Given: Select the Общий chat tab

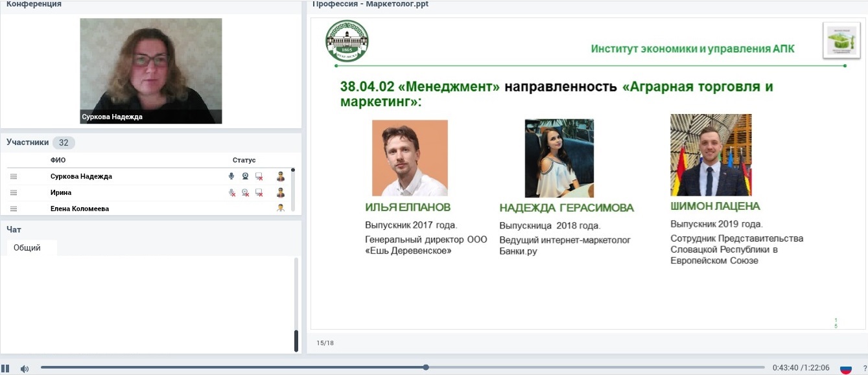Looking at the screenshot, I should click(27, 247).
